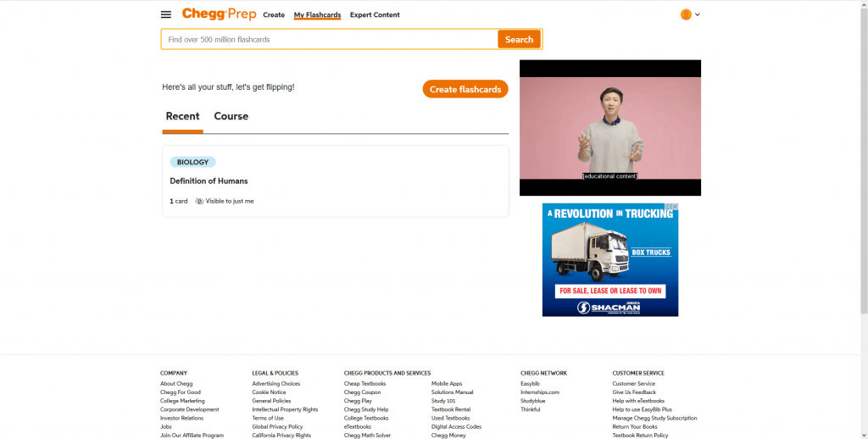Click the Create flashcards button
This screenshot has height=439, width=868.
pos(465,89)
